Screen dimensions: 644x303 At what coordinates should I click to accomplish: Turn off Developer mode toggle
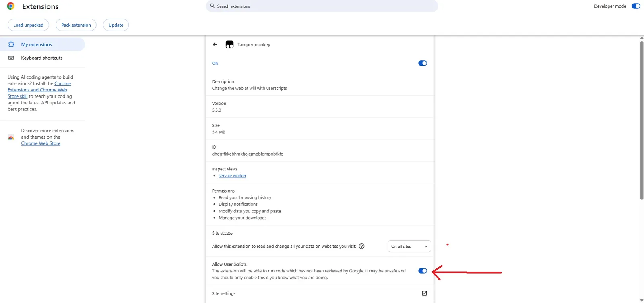point(636,6)
